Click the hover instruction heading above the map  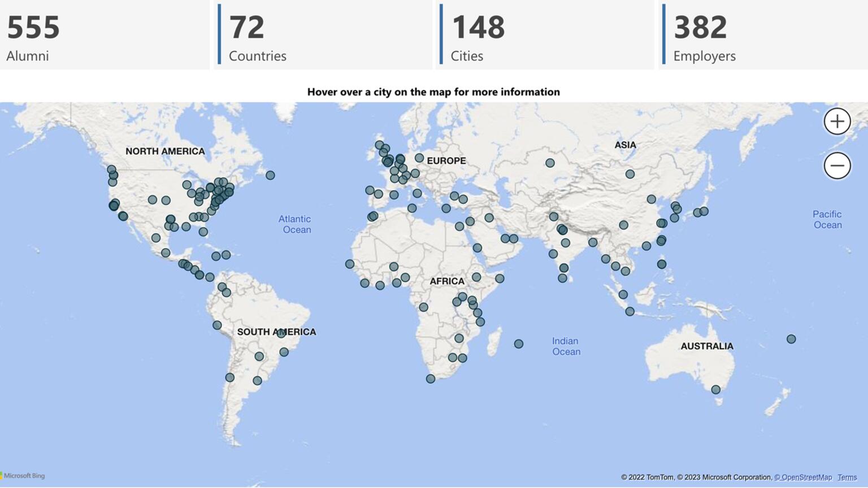click(434, 91)
